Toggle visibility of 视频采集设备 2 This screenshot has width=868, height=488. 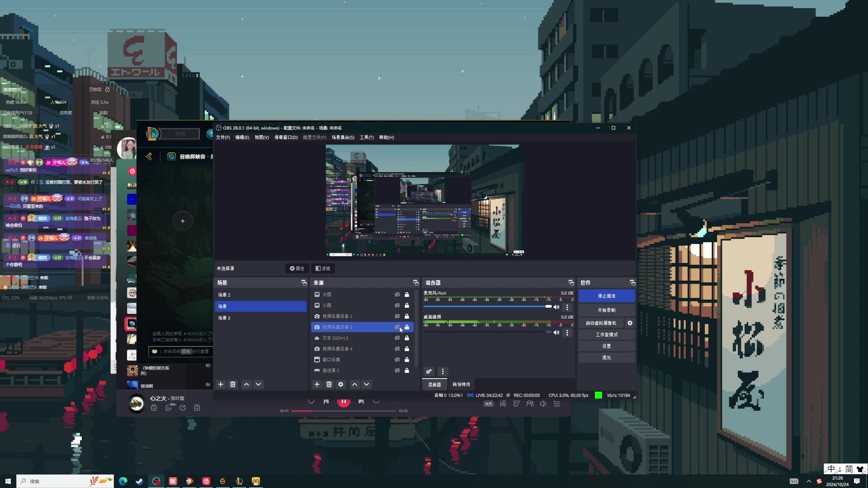pos(397,316)
